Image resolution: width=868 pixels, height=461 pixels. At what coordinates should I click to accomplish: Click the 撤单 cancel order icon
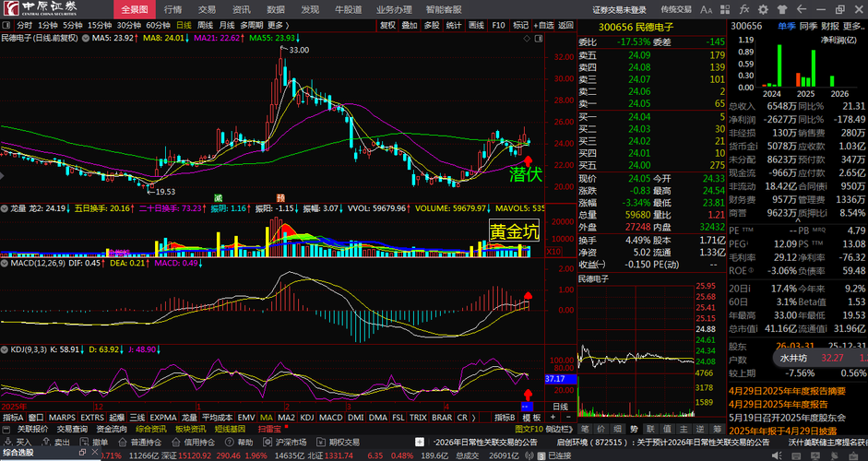(x=83, y=443)
